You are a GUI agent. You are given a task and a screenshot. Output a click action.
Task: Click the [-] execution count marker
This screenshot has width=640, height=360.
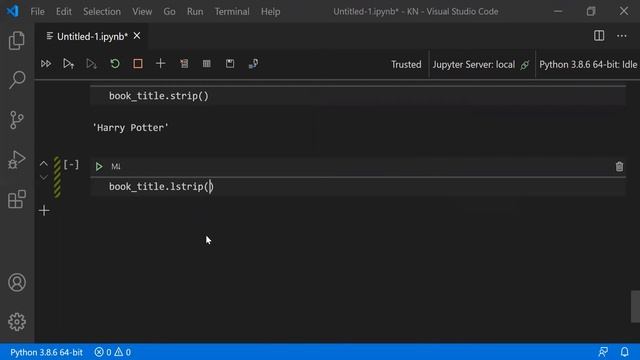tap(71, 164)
